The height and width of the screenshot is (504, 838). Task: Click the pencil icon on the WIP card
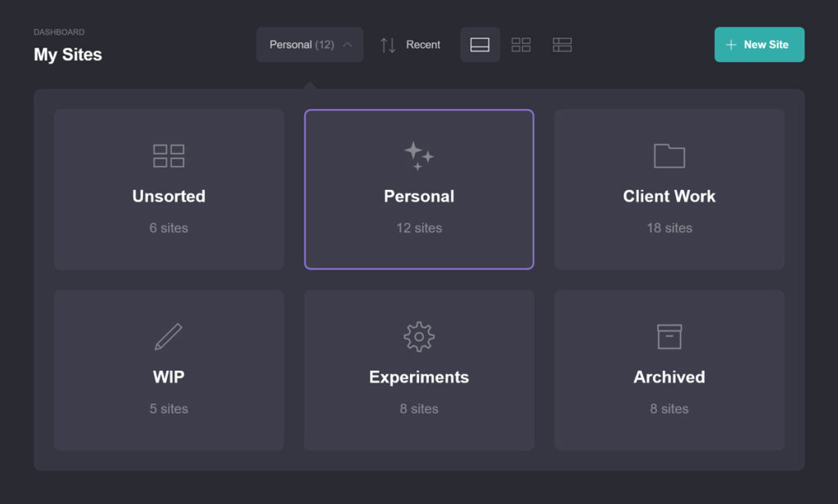click(x=169, y=336)
